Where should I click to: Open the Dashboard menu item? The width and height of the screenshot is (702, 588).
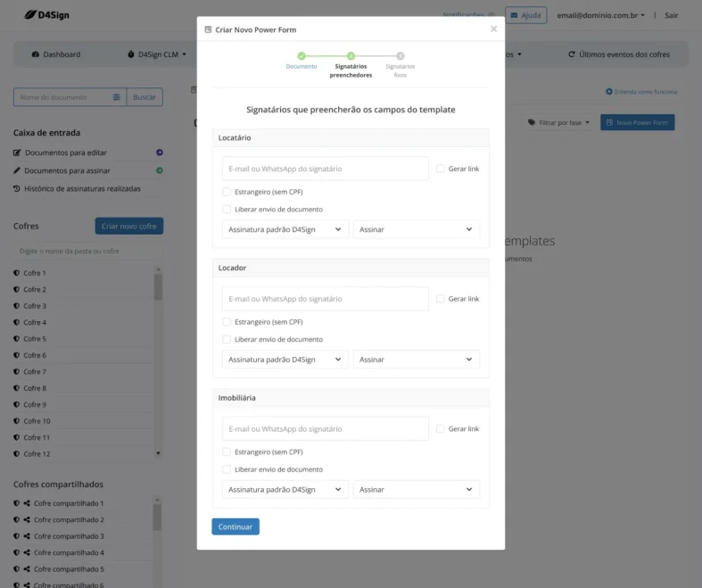click(x=55, y=54)
